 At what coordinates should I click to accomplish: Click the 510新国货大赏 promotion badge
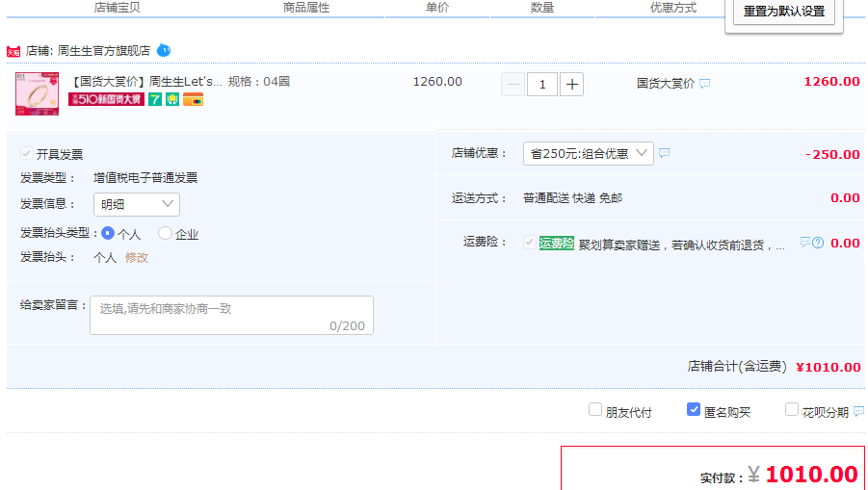click(x=106, y=99)
